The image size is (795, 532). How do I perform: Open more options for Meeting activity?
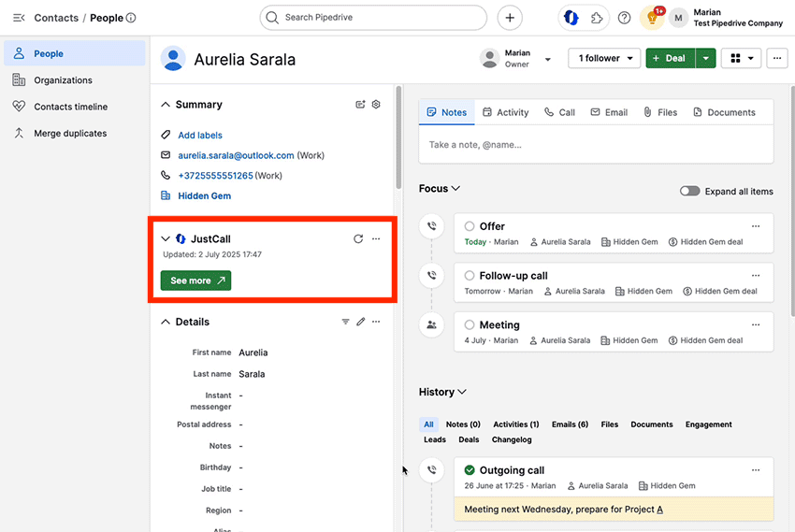(756, 324)
